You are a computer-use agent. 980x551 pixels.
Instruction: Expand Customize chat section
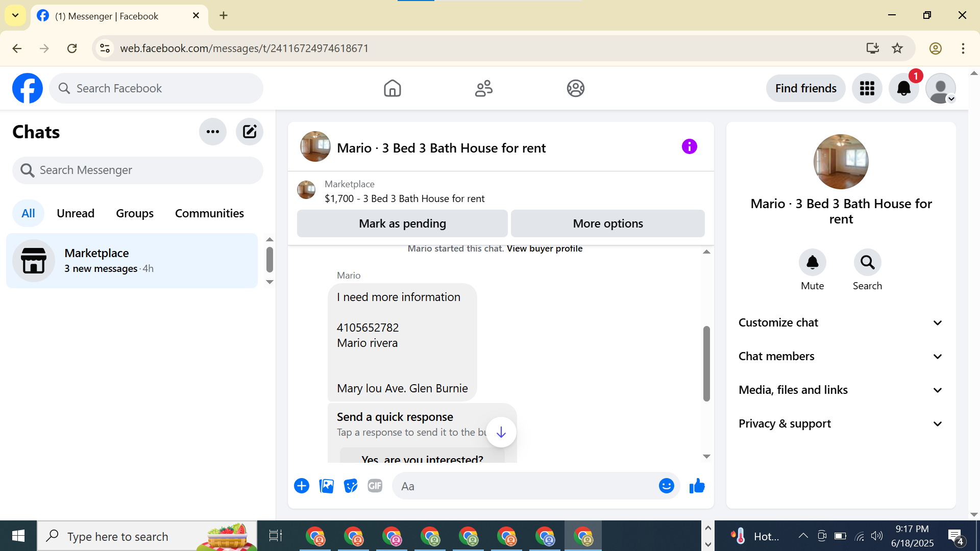tap(841, 322)
